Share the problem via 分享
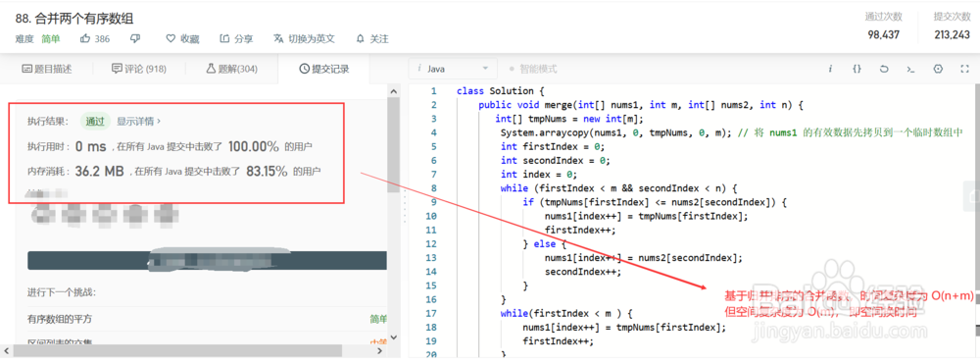The width and height of the screenshot is (980, 364). click(x=236, y=39)
